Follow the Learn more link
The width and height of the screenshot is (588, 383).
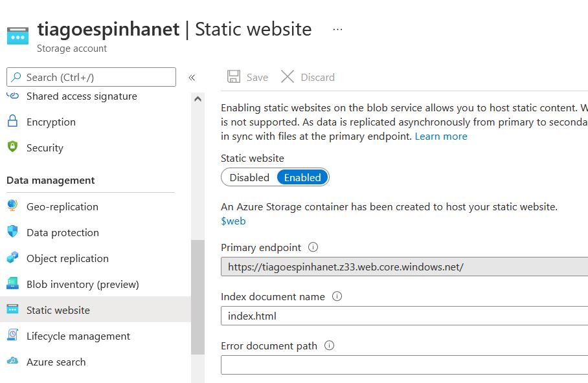[x=441, y=136]
